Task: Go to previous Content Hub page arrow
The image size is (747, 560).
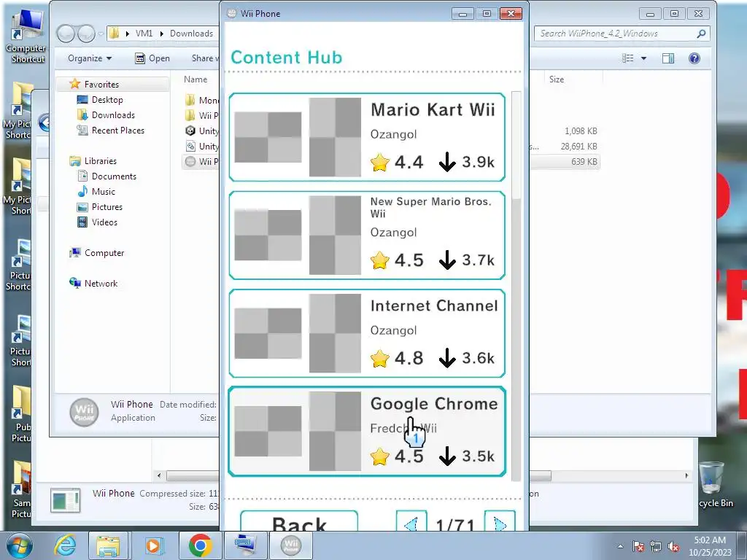Action: tap(411, 521)
